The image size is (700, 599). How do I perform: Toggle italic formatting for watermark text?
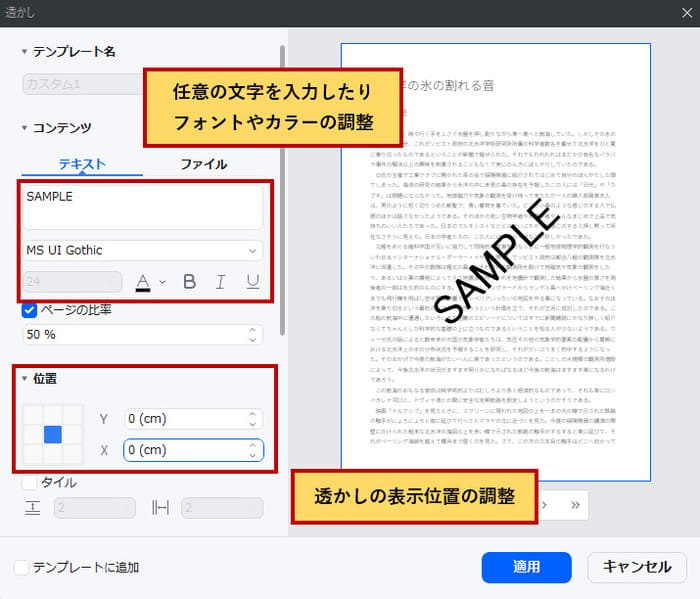click(220, 282)
